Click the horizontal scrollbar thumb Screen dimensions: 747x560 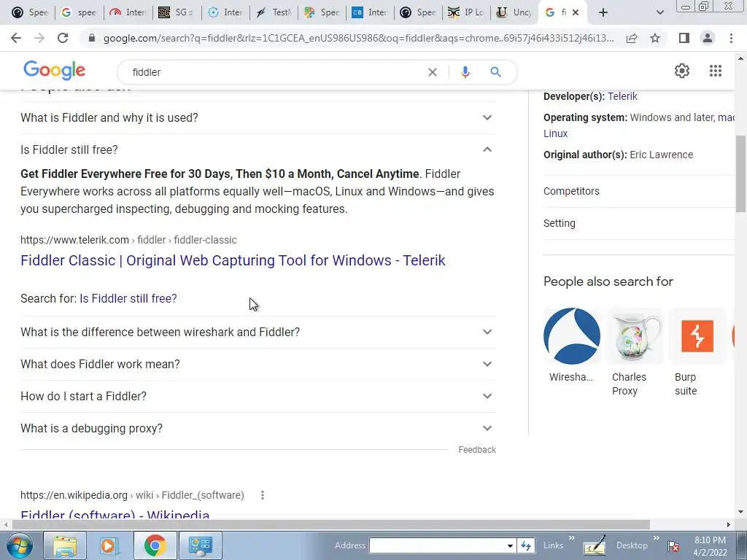click(330, 525)
